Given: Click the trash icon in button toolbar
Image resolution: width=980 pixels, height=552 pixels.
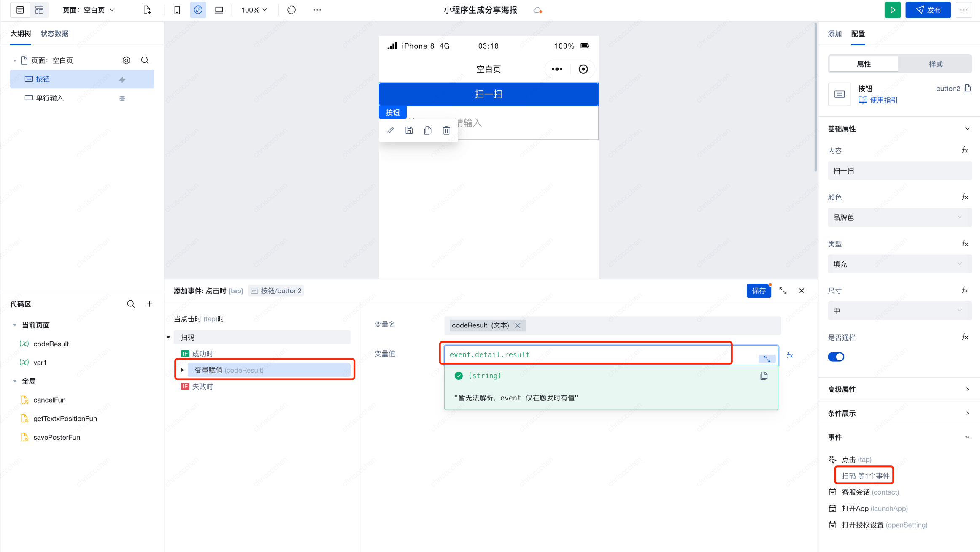Looking at the screenshot, I should (446, 130).
